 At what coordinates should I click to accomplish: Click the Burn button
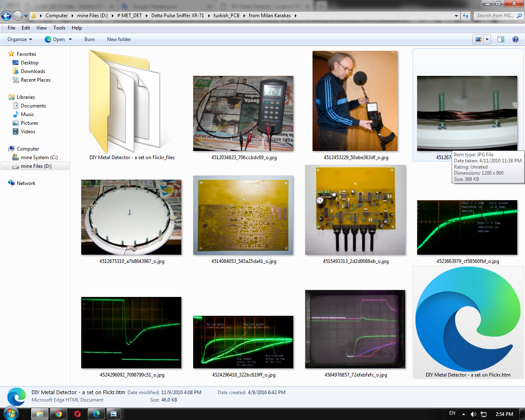89,39
